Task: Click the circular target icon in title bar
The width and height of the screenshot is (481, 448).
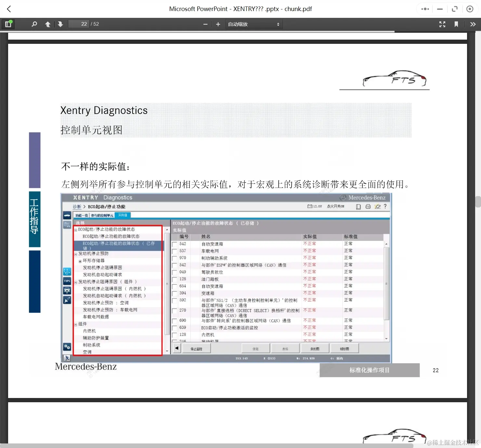Action: 470,9
